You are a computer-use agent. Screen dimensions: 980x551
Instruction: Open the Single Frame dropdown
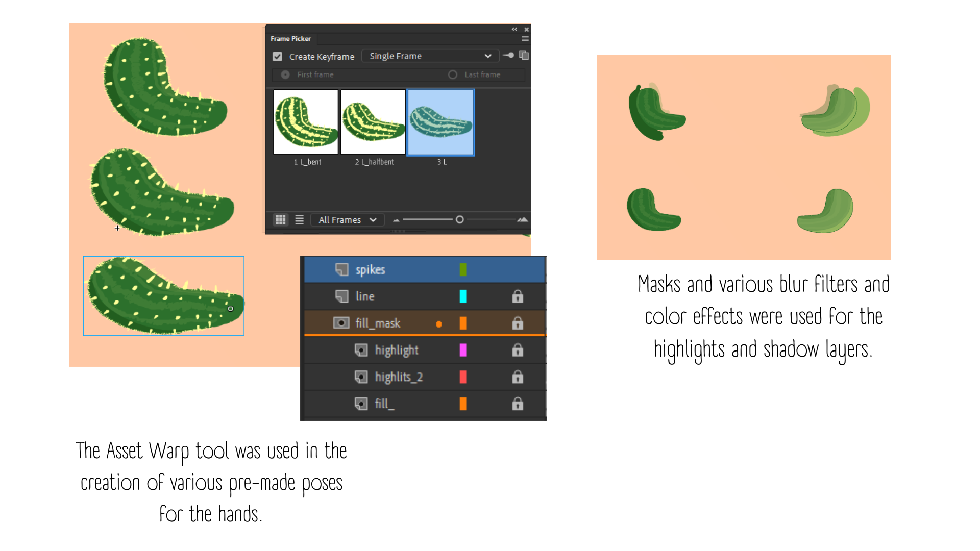click(x=430, y=56)
